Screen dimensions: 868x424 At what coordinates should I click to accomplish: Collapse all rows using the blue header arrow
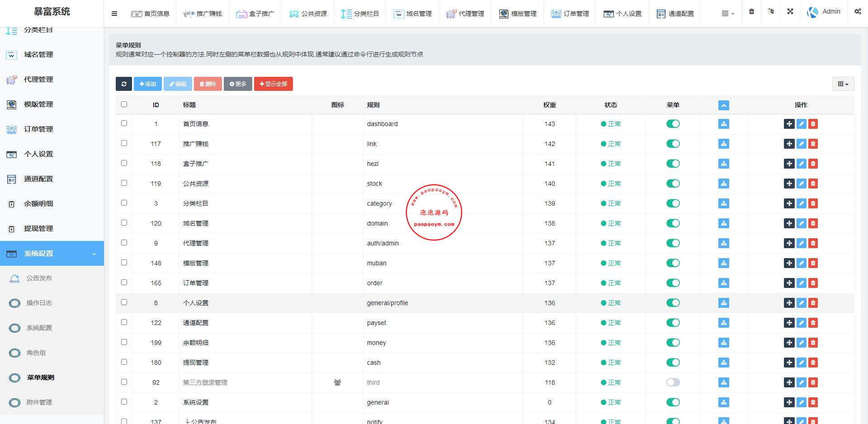coord(724,105)
